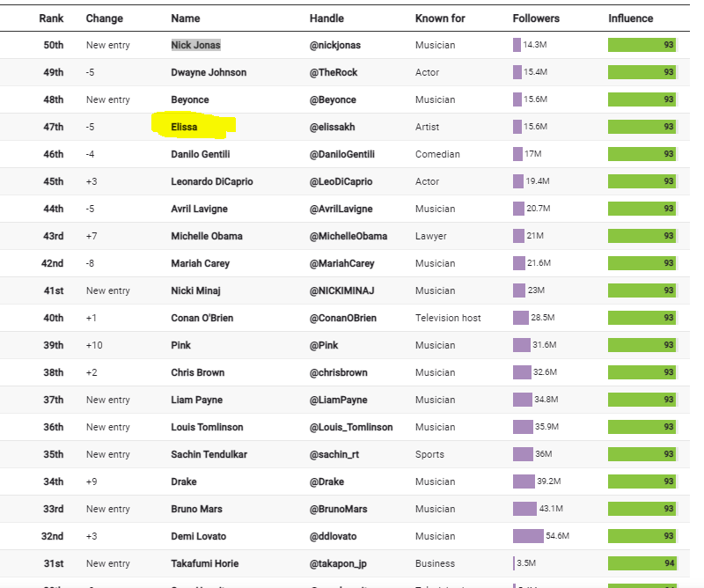
Task: Click the name Leonardo DiCaprio
Action: pyautogui.click(x=212, y=181)
